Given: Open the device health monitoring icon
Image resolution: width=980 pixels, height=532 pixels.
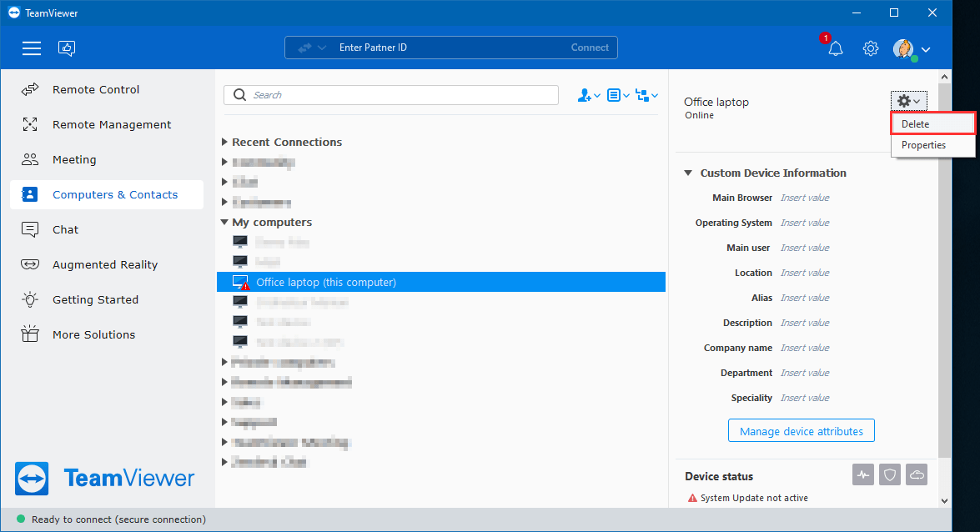Looking at the screenshot, I should point(863,475).
